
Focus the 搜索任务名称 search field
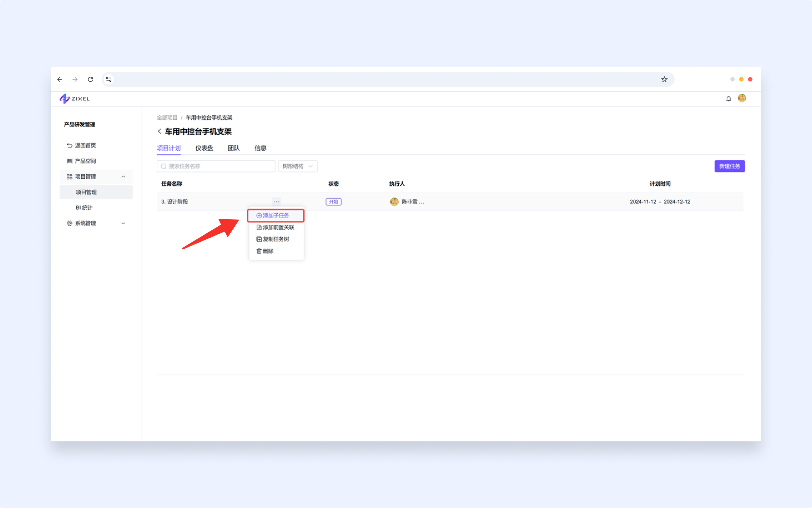[216, 166]
